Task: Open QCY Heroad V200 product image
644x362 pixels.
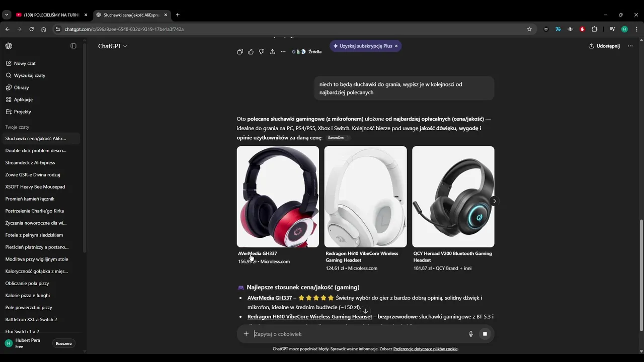Action: [x=453, y=197]
